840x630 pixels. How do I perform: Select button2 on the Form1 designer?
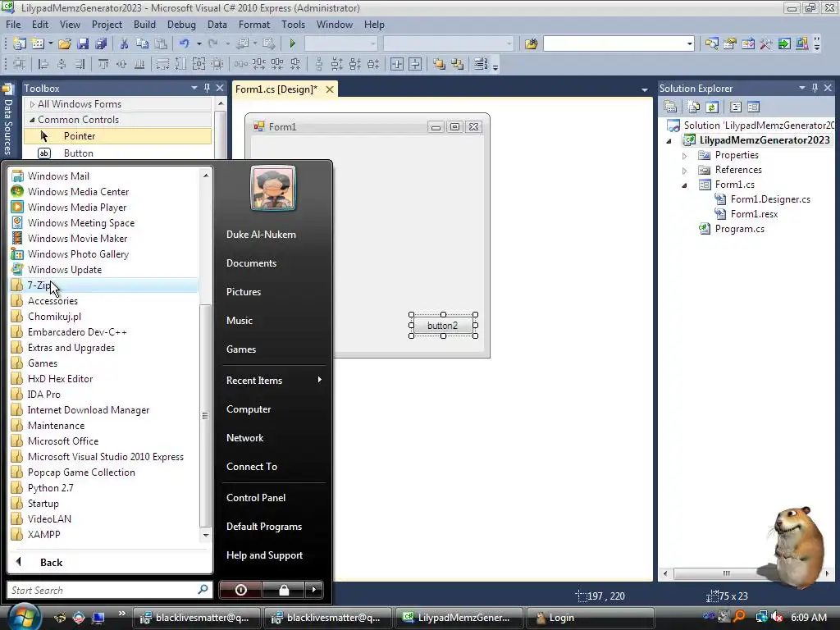coord(442,326)
